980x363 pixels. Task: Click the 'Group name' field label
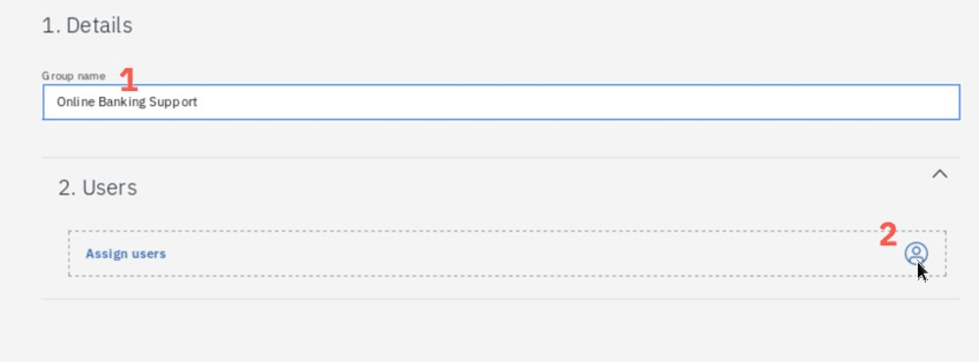(74, 77)
